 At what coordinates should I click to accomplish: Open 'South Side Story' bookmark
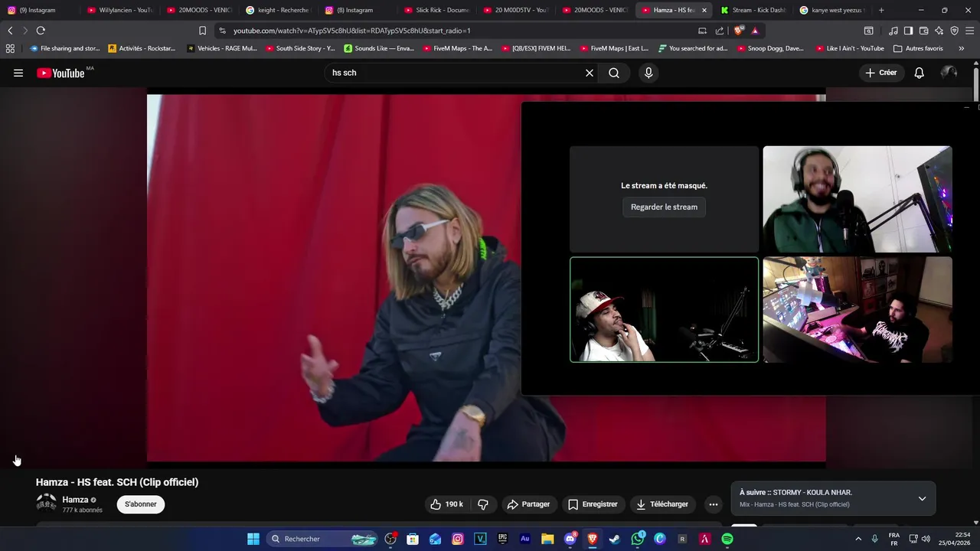(300, 48)
